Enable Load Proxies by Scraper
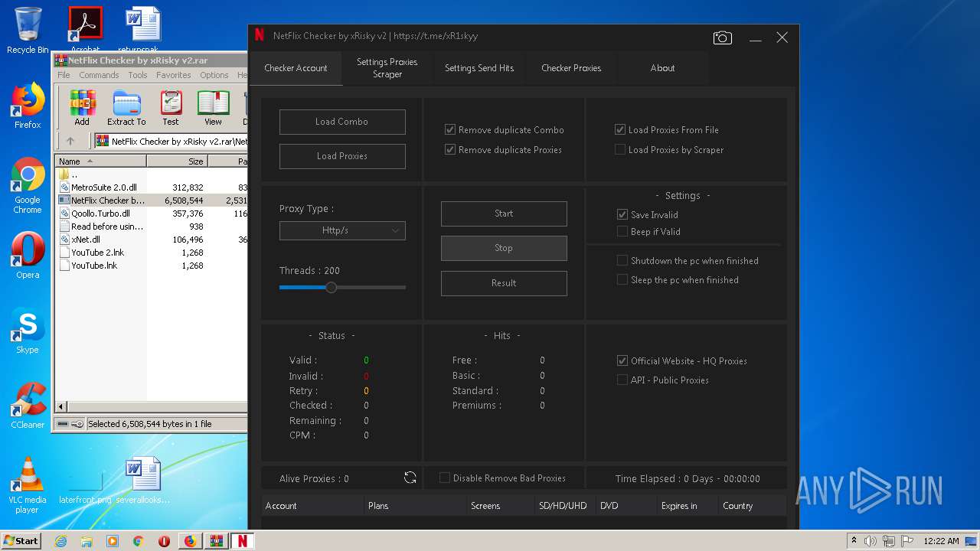This screenshot has width=980, height=551. click(x=620, y=149)
